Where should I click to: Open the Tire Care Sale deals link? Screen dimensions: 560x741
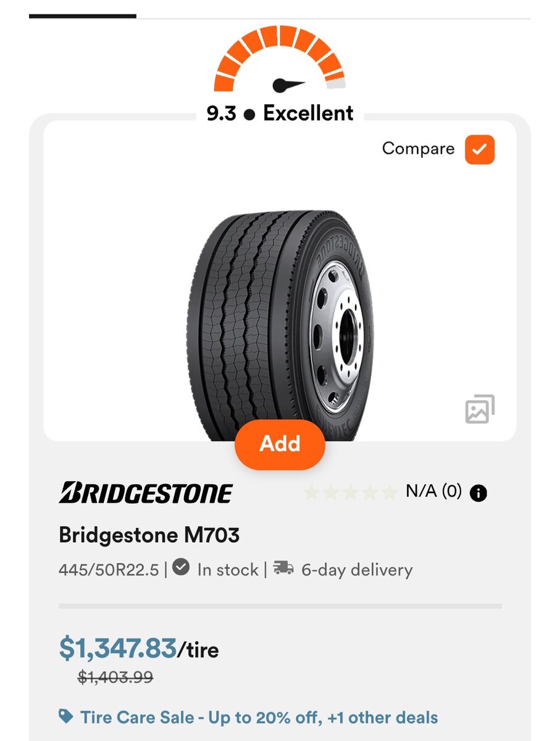coord(259,718)
